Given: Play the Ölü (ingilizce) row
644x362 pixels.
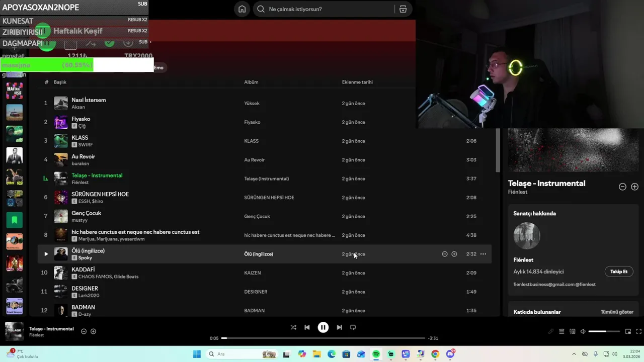Looking at the screenshot, I should [x=46, y=254].
